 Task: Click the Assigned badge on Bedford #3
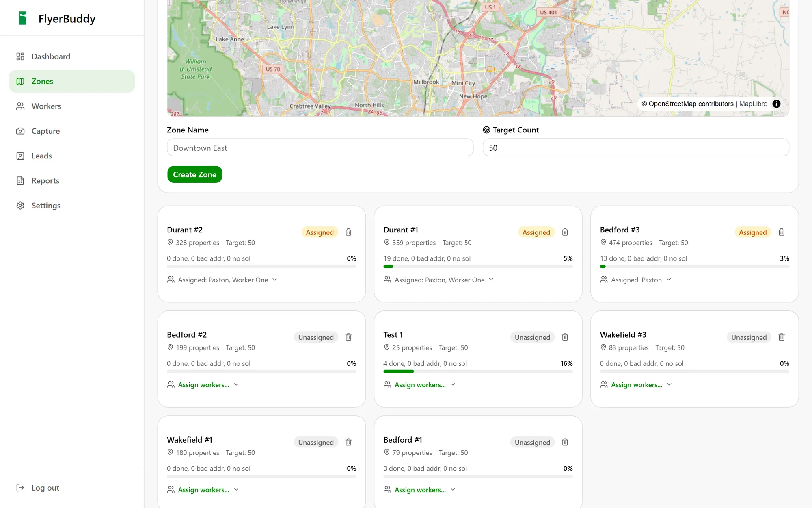pyautogui.click(x=753, y=232)
